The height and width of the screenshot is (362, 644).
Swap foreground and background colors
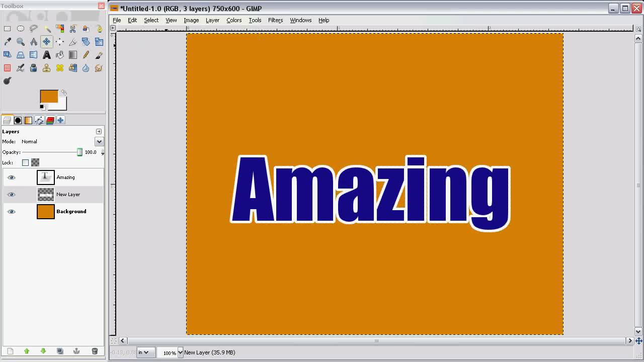(63, 93)
